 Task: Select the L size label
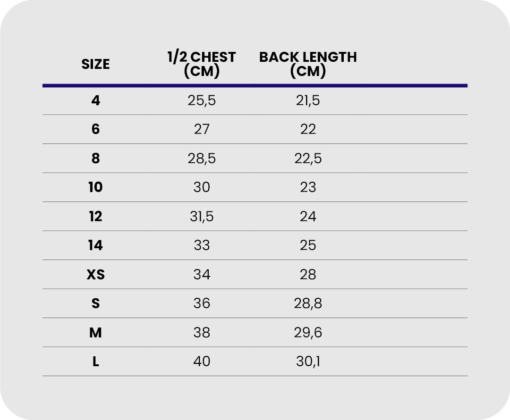pos(96,362)
